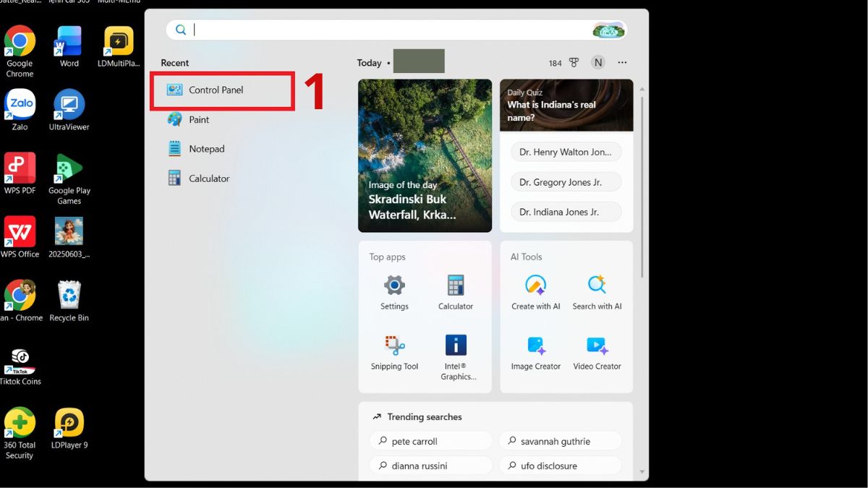Click the search magnifier icon
Screen dimensions: 868x488
tap(181, 30)
